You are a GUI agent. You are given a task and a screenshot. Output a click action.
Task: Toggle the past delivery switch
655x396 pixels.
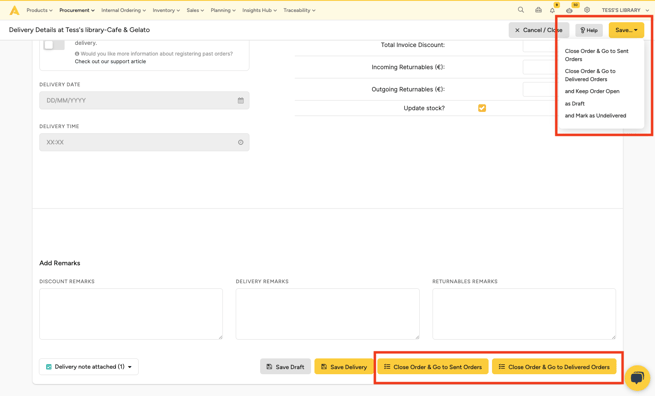coord(54,44)
